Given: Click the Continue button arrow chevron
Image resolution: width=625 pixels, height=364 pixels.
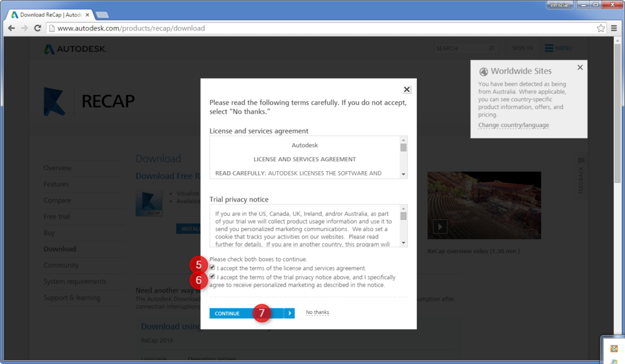Looking at the screenshot, I should (x=290, y=313).
